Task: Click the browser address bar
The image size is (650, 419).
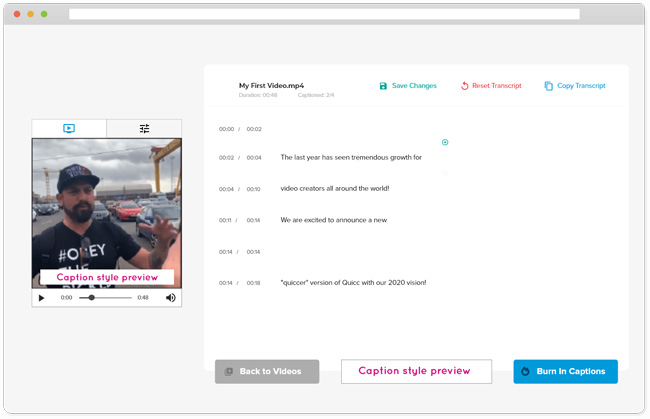Action: tap(324, 14)
